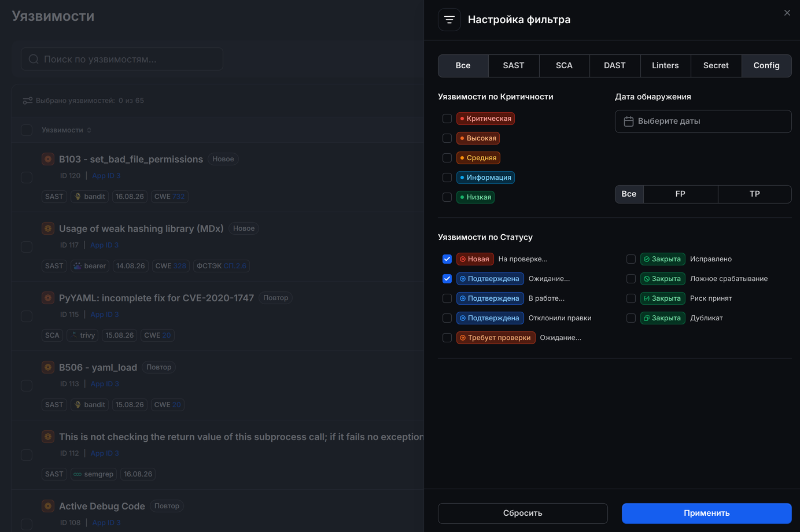Check Закрыта 'Исправлено' status checkbox
This screenshot has height=532, width=800.
(x=631, y=259)
